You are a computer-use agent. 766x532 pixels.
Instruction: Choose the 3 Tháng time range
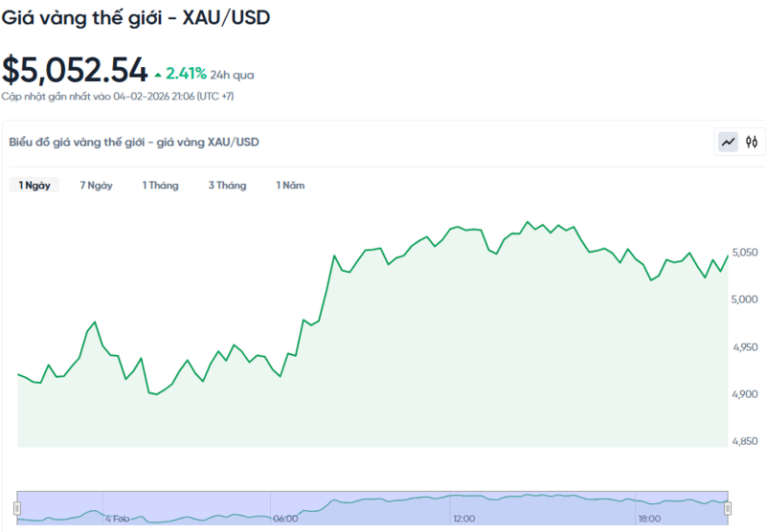tap(227, 186)
